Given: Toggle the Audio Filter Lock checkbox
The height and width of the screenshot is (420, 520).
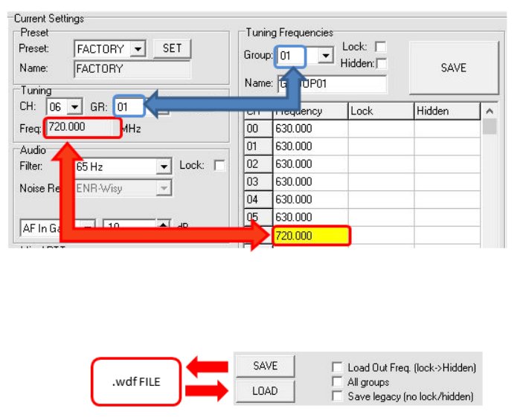Looking at the screenshot, I should tap(219, 166).
